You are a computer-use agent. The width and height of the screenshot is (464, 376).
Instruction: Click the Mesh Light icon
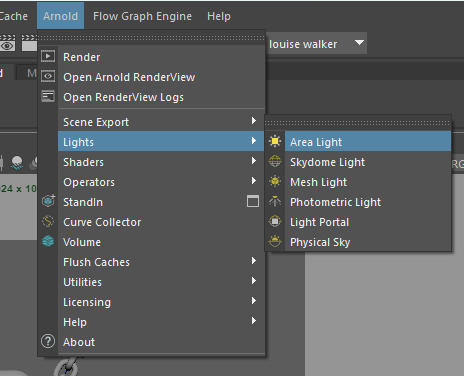(275, 181)
